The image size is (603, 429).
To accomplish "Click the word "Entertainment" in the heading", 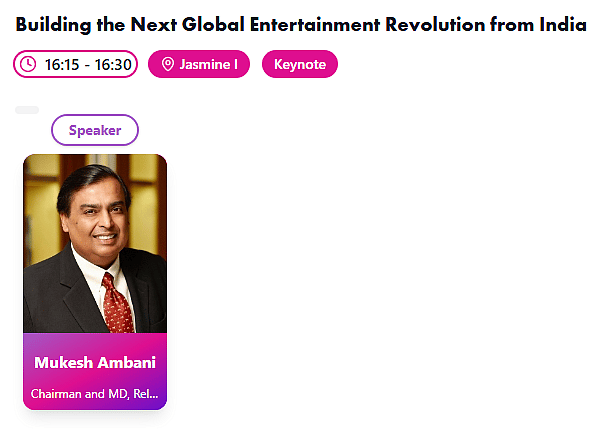I will tap(324, 23).
